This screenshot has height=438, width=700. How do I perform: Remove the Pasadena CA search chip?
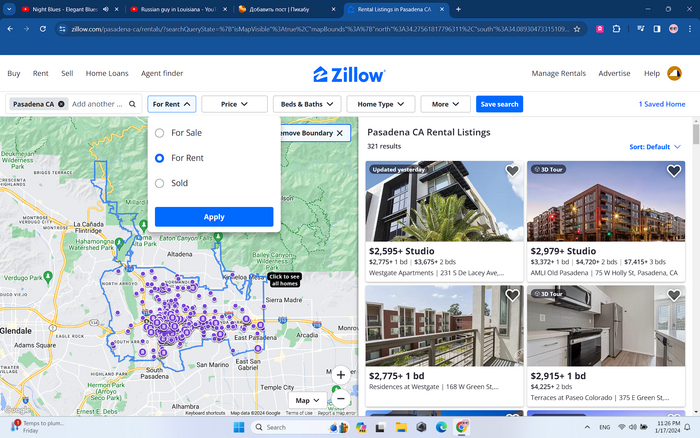pyautogui.click(x=61, y=104)
